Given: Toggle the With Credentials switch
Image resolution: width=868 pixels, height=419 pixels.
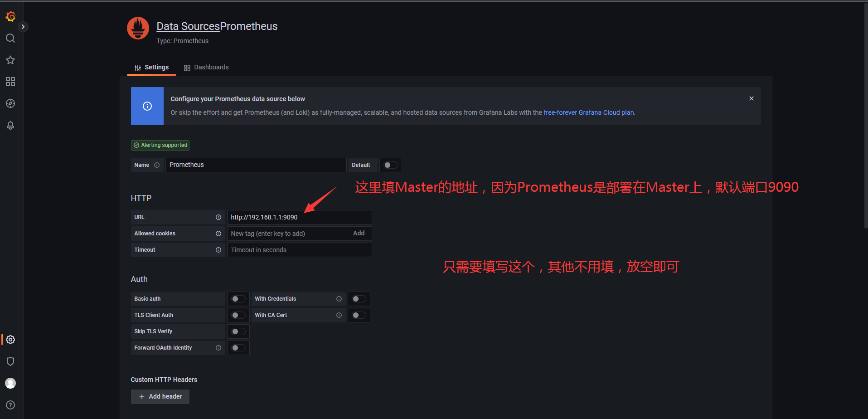Looking at the screenshot, I should coord(359,299).
